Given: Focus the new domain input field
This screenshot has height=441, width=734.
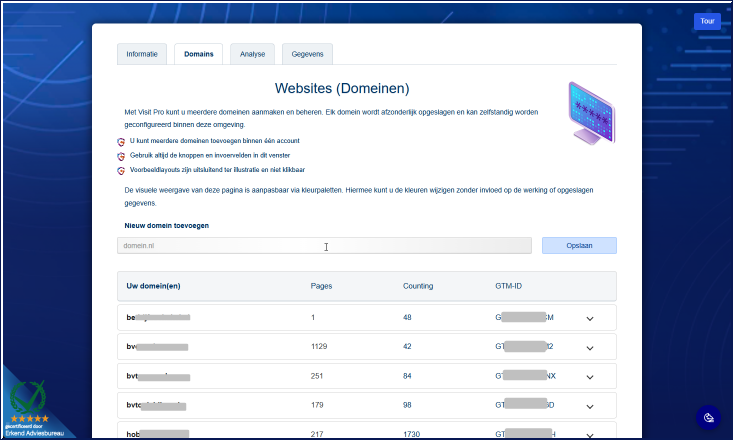Looking at the screenshot, I should tap(324, 246).
